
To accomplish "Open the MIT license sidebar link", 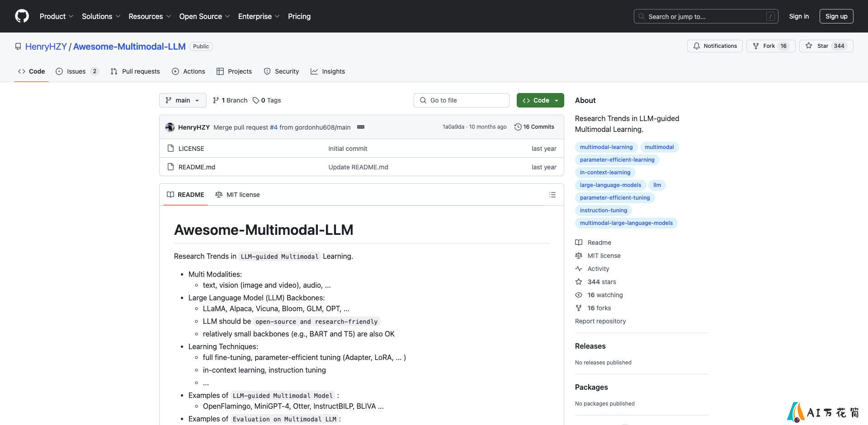I will 598,256.
